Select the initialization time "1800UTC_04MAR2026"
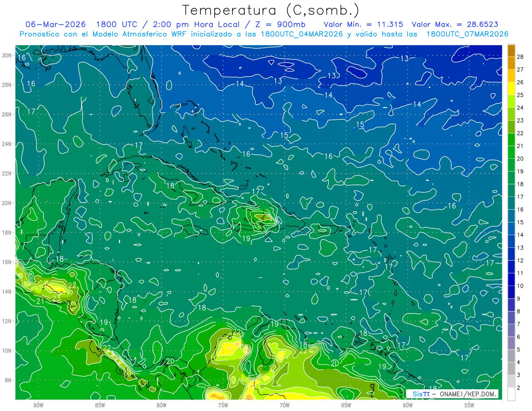Image resolution: width=532 pixels, height=411 pixels. point(302,34)
